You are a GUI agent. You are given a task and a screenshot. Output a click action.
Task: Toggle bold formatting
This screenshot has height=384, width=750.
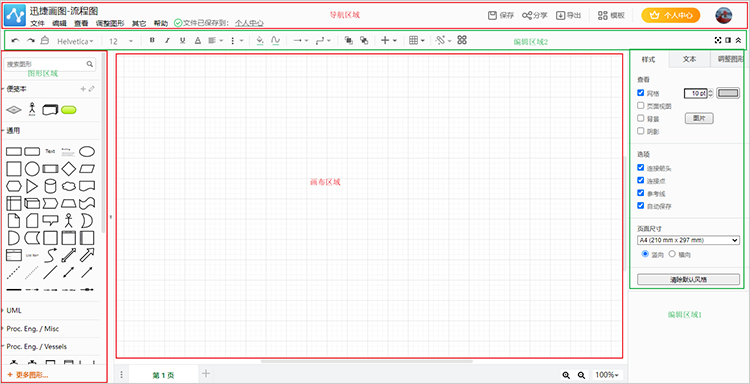152,41
